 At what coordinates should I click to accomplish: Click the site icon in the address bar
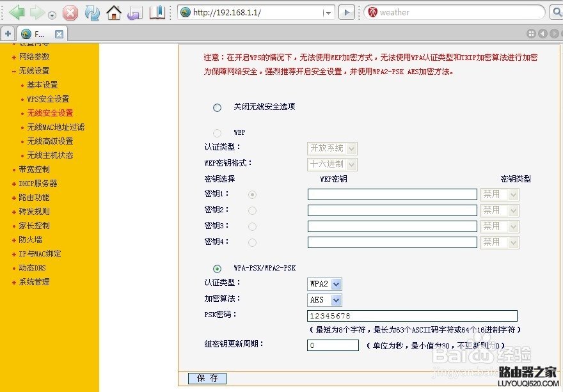(x=185, y=12)
